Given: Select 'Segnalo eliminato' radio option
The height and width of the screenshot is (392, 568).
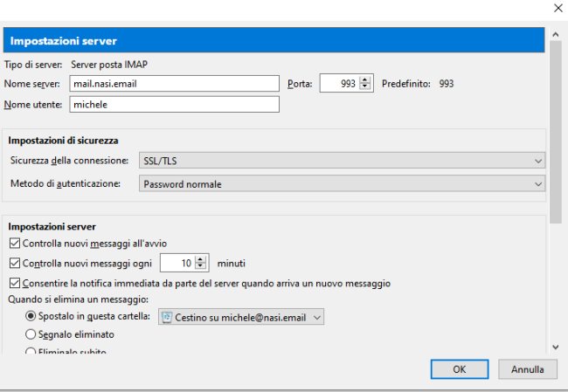Looking at the screenshot, I should [31, 334].
